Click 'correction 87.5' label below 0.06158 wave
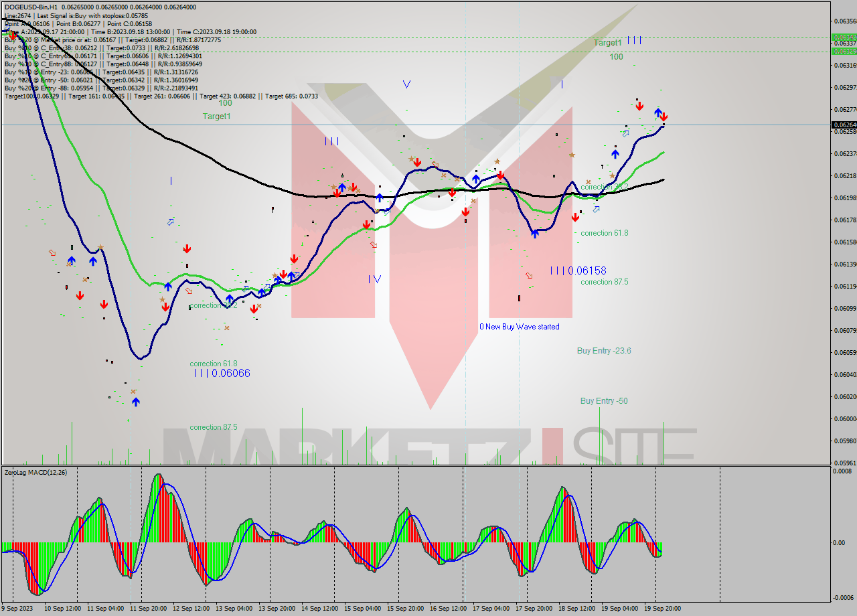The image size is (857, 616). pyautogui.click(x=604, y=282)
